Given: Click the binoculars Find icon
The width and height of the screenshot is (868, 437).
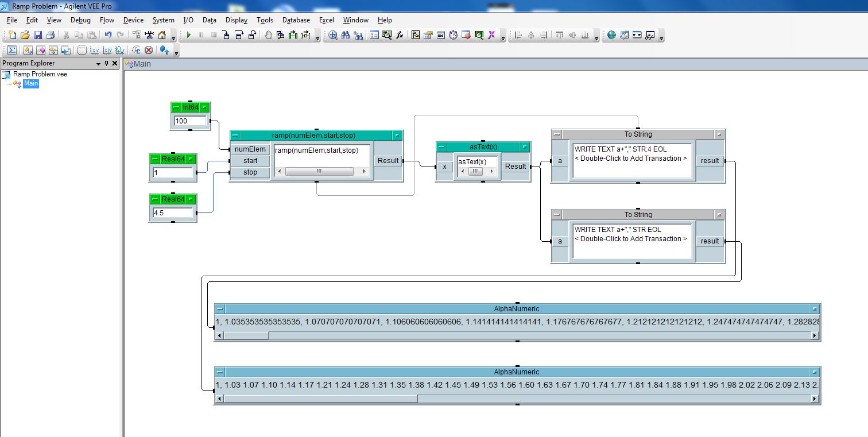Looking at the screenshot, I should tap(346, 35).
